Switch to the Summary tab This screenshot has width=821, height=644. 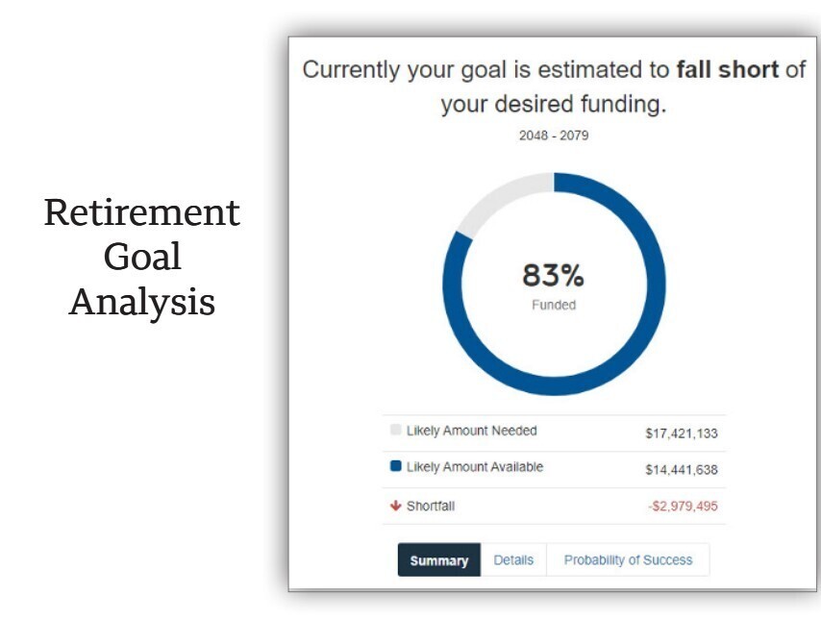(438, 560)
